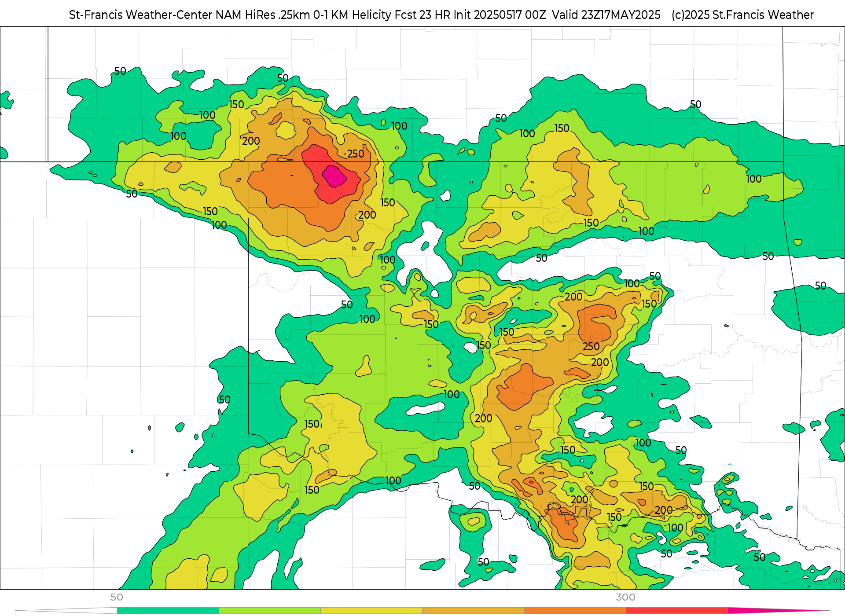Click "Fcst 23 HR" in the title
845x616 pixels.
422,15
